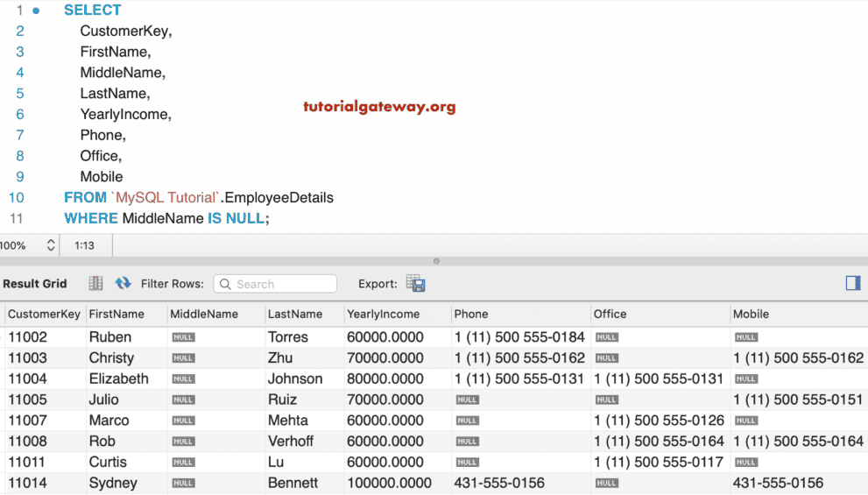
Task: Click EmployeeDetails in the query
Action: [x=279, y=198]
